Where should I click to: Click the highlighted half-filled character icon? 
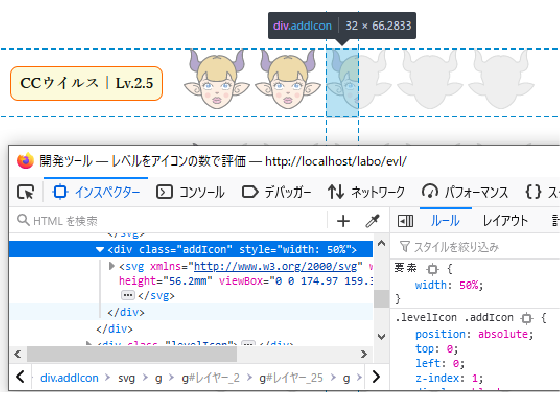click(342, 83)
